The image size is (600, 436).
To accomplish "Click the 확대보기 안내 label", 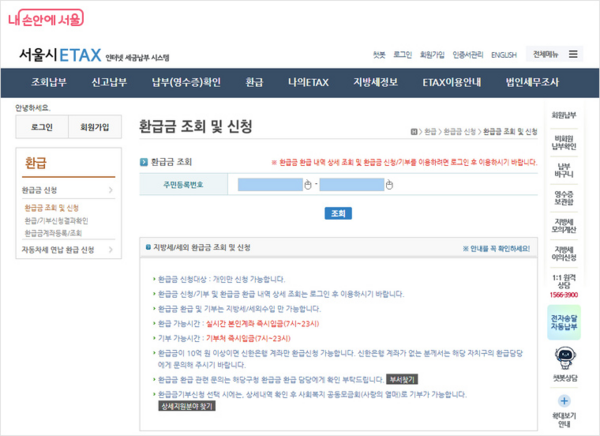I will click(564, 420).
